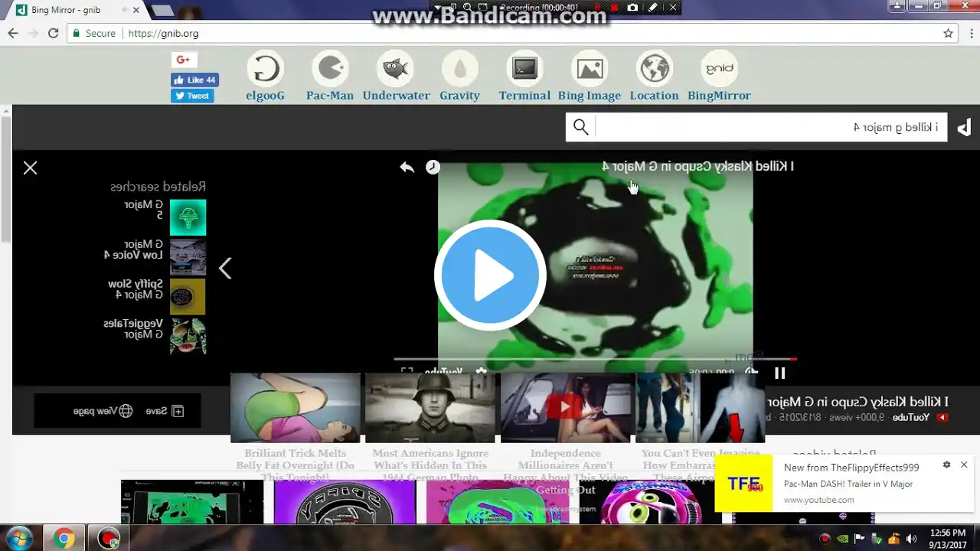Open the Belly Fat ad thumbnail
Viewport: 980px width, 551px height.
296,408
